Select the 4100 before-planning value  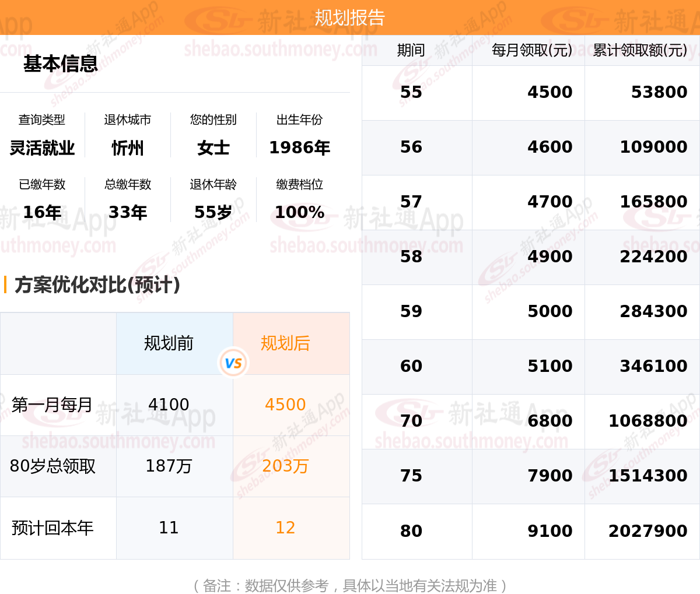point(169,405)
